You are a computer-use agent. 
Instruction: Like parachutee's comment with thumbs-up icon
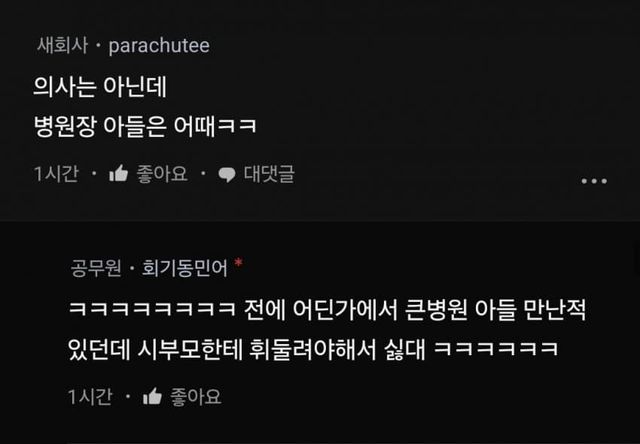[118, 174]
